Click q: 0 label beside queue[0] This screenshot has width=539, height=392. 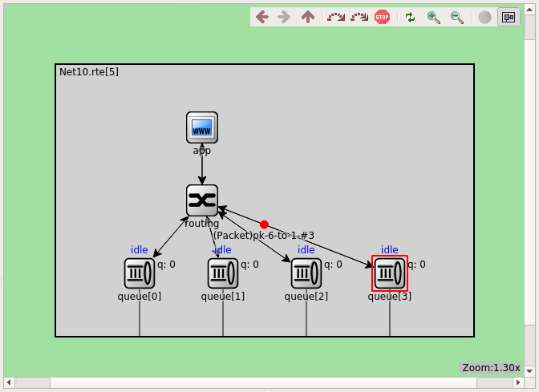(166, 265)
